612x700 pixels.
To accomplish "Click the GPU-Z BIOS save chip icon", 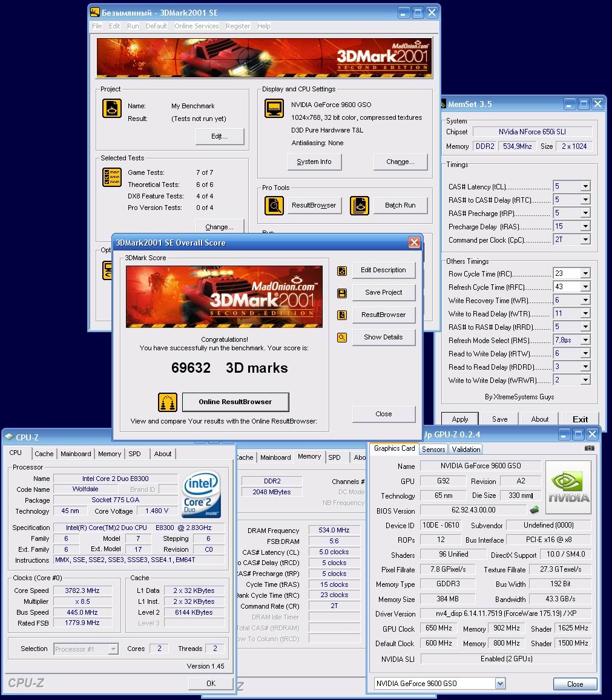I will pos(535,509).
